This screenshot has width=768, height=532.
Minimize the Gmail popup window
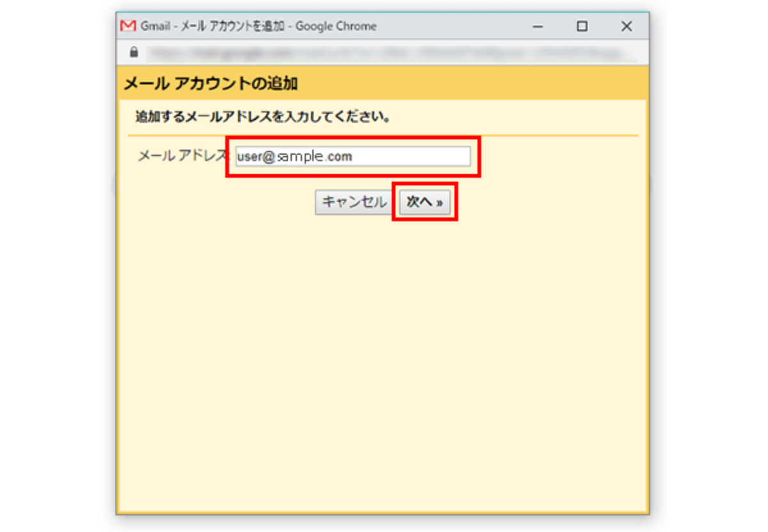point(538,27)
